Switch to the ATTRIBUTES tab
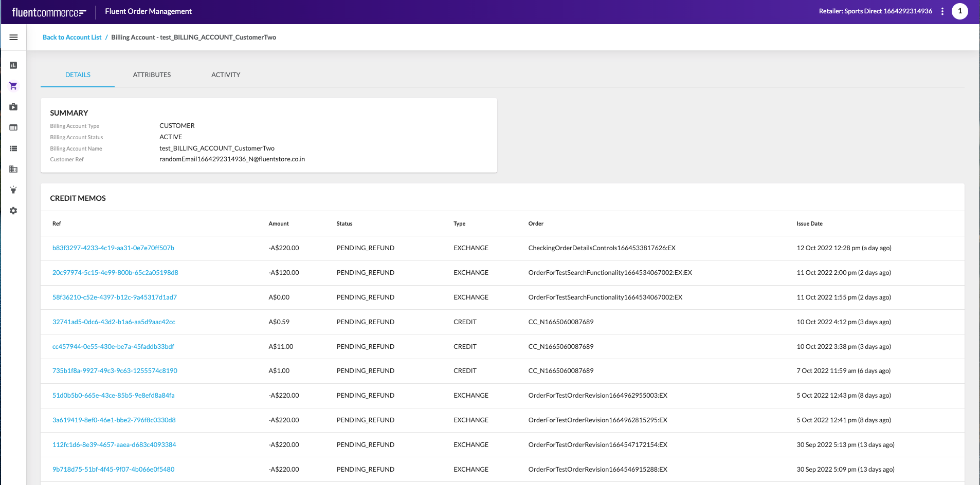 tap(152, 74)
